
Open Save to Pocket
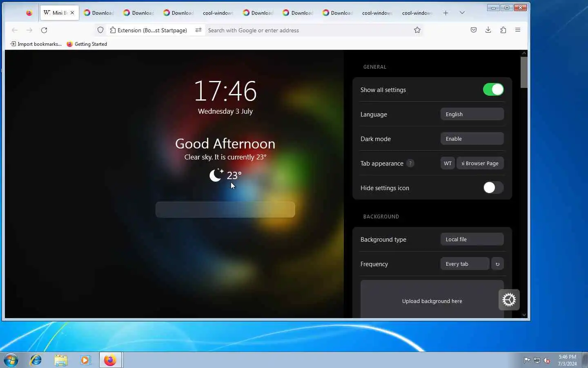474,30
